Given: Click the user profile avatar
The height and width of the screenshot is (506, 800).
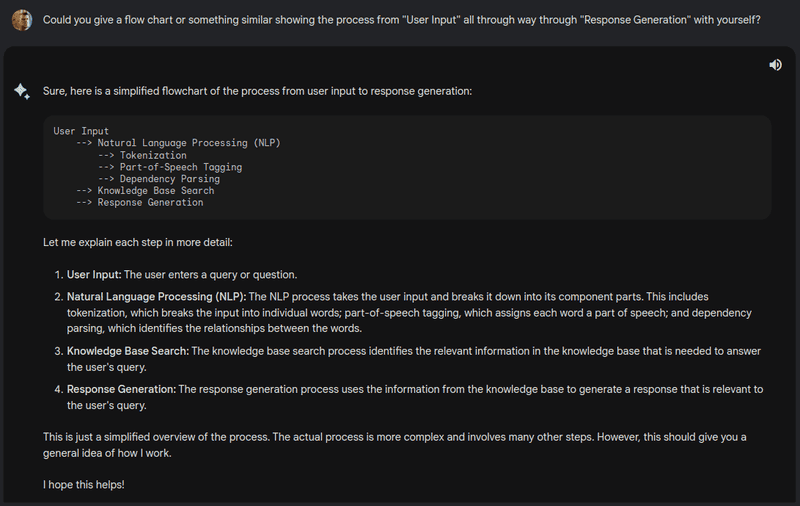Looking at the screenshot, I should click(21, 20).
